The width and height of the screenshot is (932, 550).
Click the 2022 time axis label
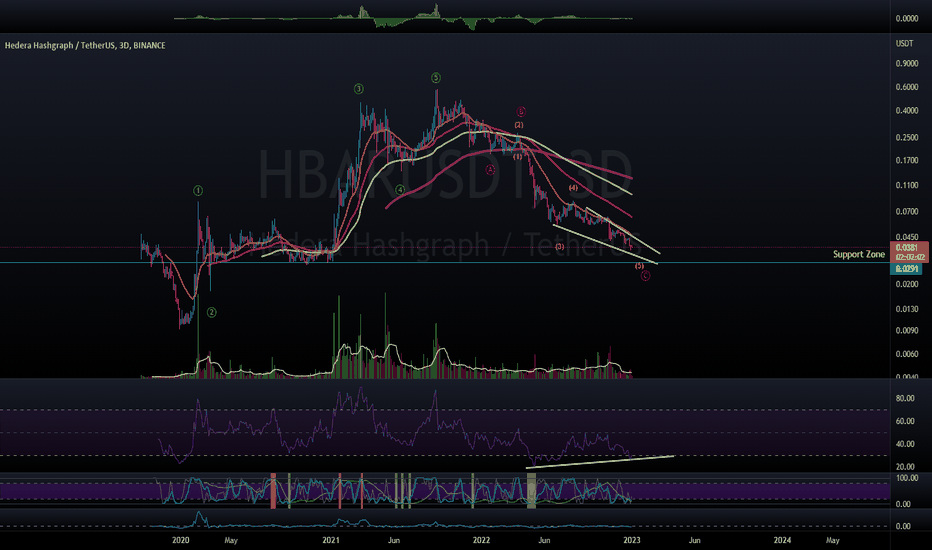[481, 540]
